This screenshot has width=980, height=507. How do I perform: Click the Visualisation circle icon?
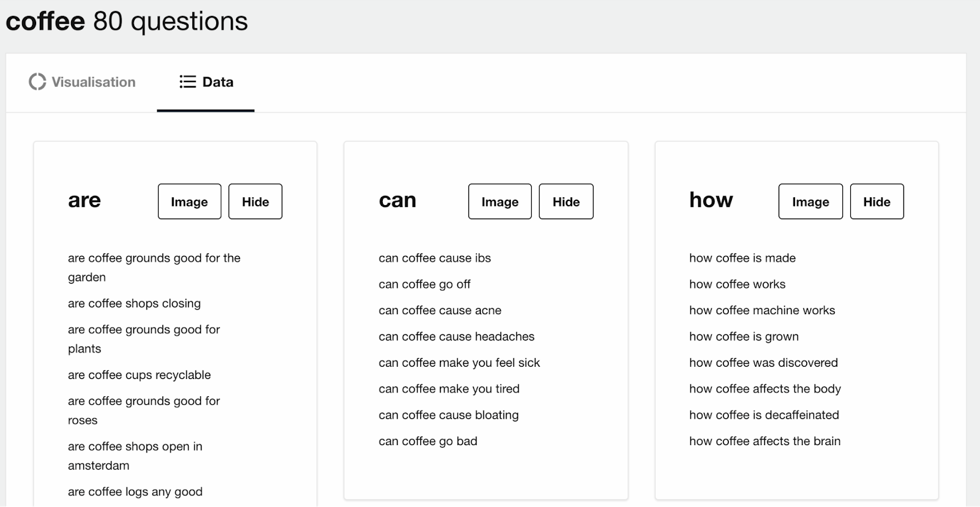pos(37,82)
